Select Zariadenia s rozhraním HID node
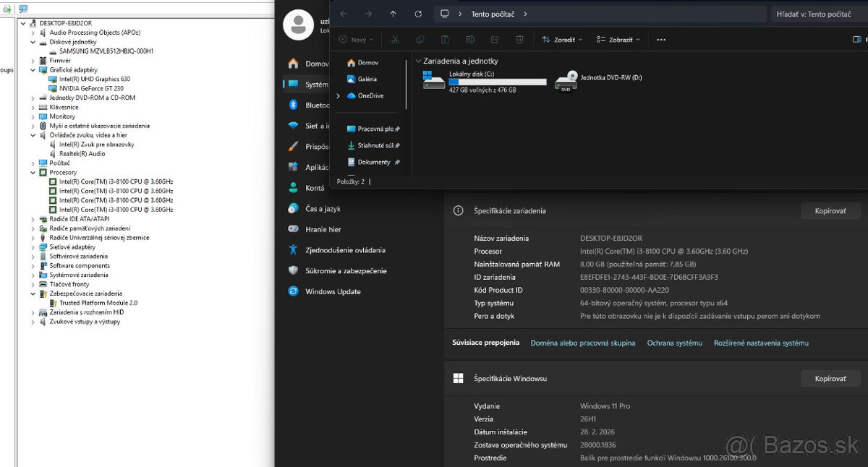The image size is (868, 467). click(86, 312)
